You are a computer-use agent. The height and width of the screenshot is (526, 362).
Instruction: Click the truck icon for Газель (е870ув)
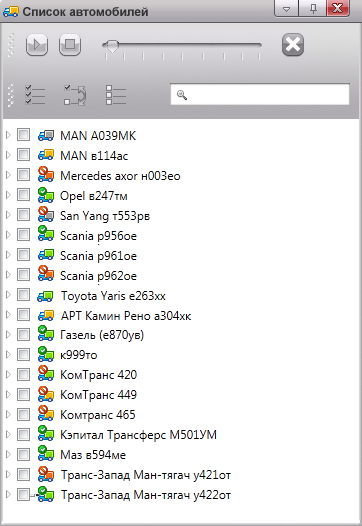click(46, 334)
